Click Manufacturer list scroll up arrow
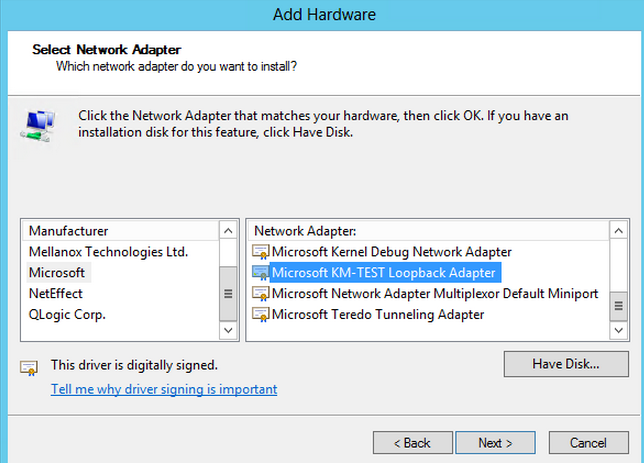 point(228,231)
